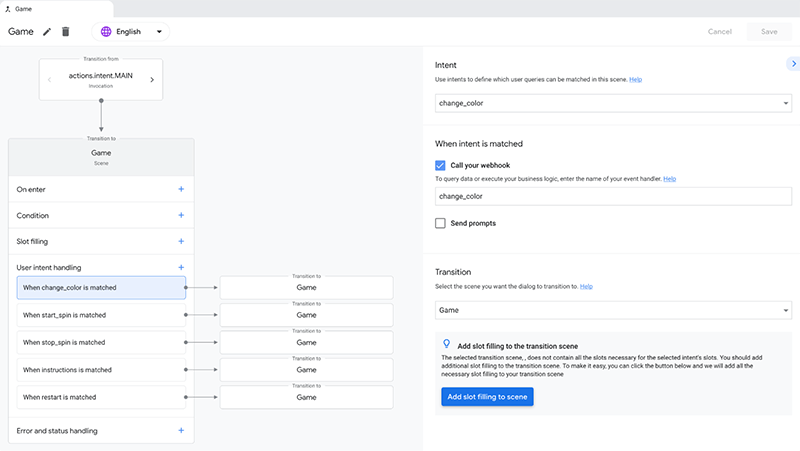Image resolution: width=800 pixels, height=451 pixels.
Task: Collapse the right panel with arrow icon
Action: pyautogui.click(x=792, y=65)
